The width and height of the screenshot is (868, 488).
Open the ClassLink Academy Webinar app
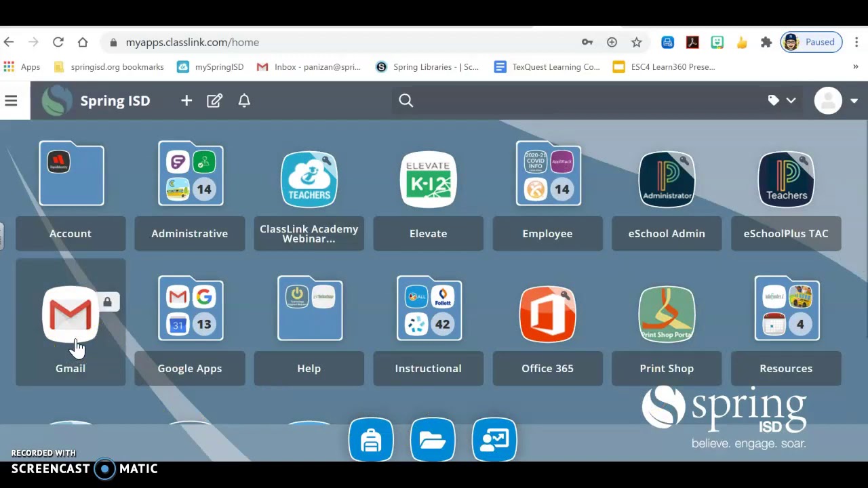(x=309, y=180)
